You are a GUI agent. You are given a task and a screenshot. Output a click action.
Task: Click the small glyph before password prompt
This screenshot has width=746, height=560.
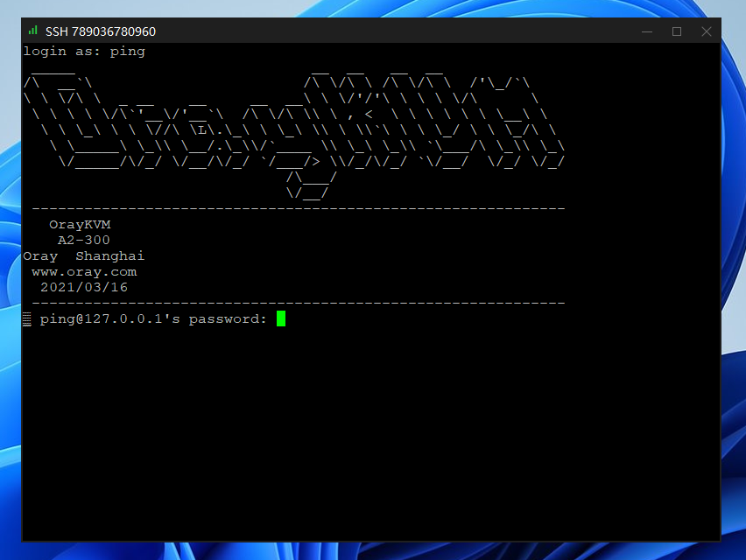click(x=27, y=319)
